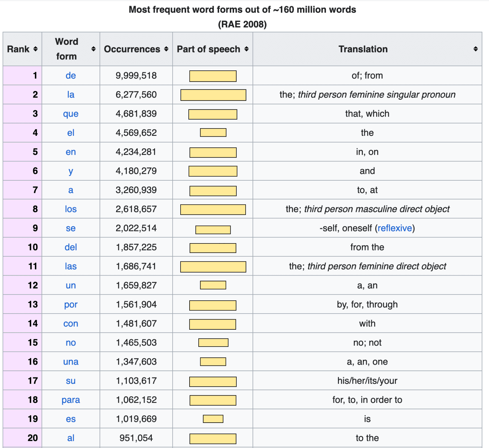Sort Translation column using arrow icon
This screenshot has width=489, height=448.
(x=475, y=49)
